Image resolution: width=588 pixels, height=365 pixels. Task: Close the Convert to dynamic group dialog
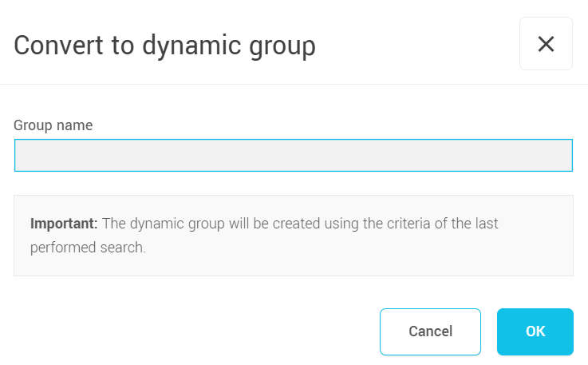coord(546,44)
